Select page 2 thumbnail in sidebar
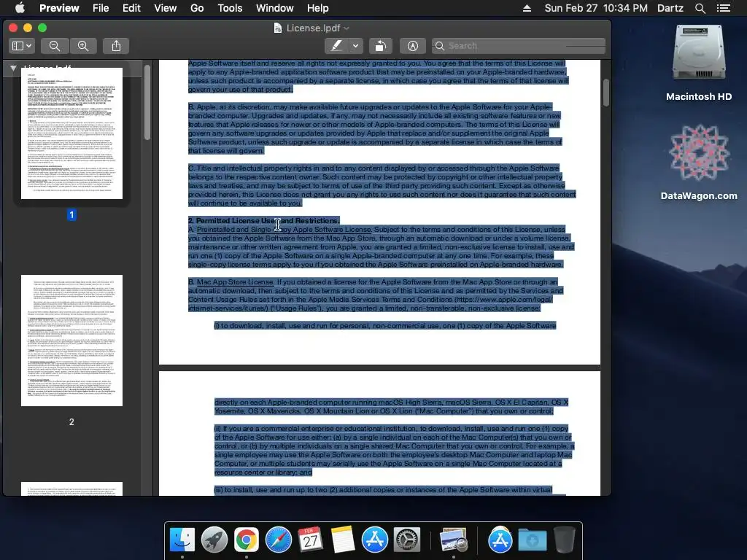 click(x=71, y=341)
